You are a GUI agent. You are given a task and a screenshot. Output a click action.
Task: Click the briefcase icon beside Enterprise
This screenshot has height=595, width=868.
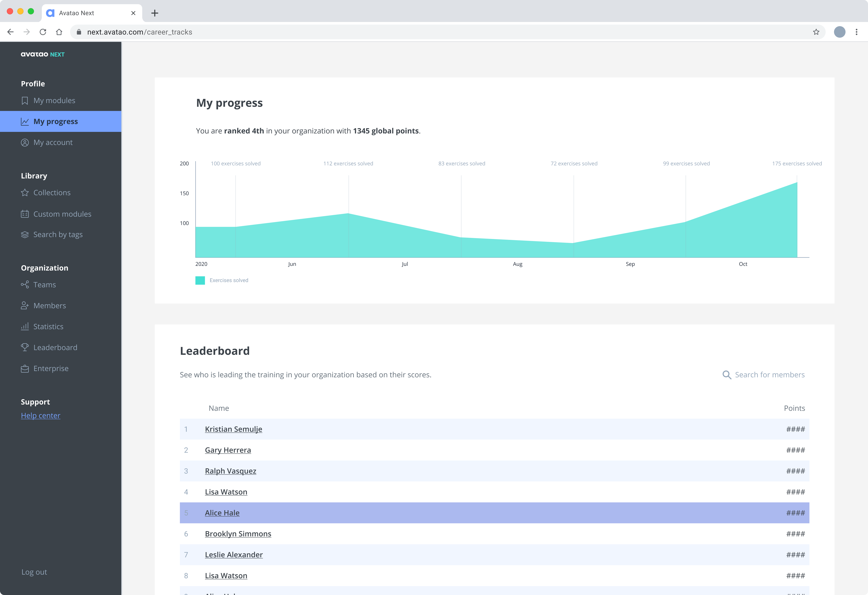[x=25, y=369]
